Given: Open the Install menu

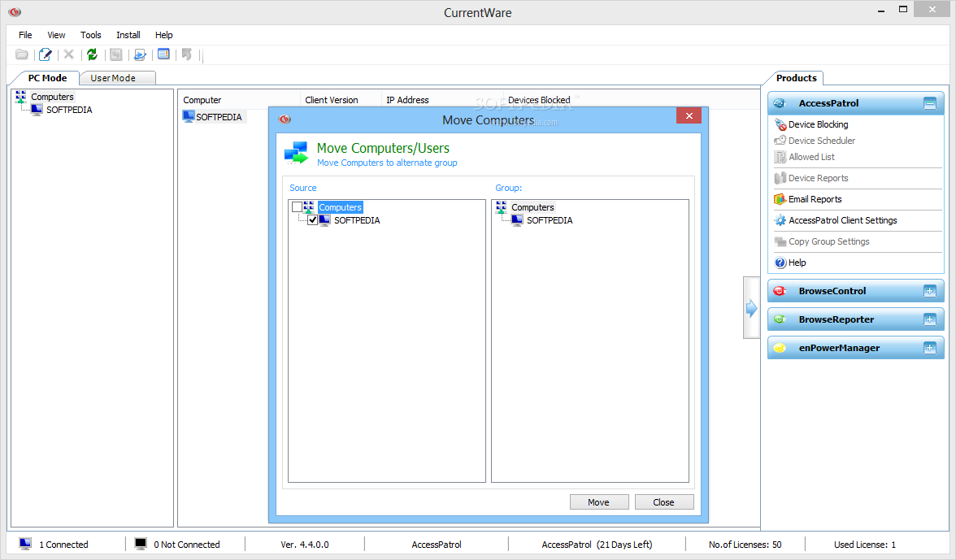Looking at the screenshot, I should tap(128, 35).
